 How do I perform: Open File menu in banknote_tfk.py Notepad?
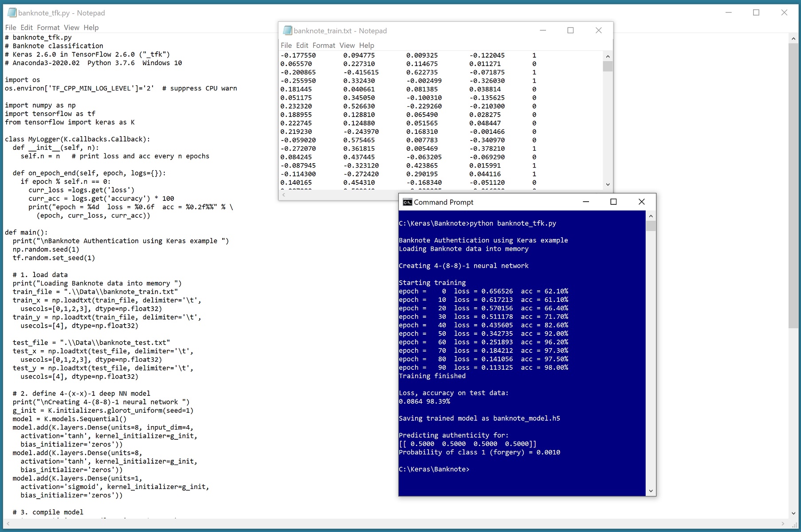point(11,27)
